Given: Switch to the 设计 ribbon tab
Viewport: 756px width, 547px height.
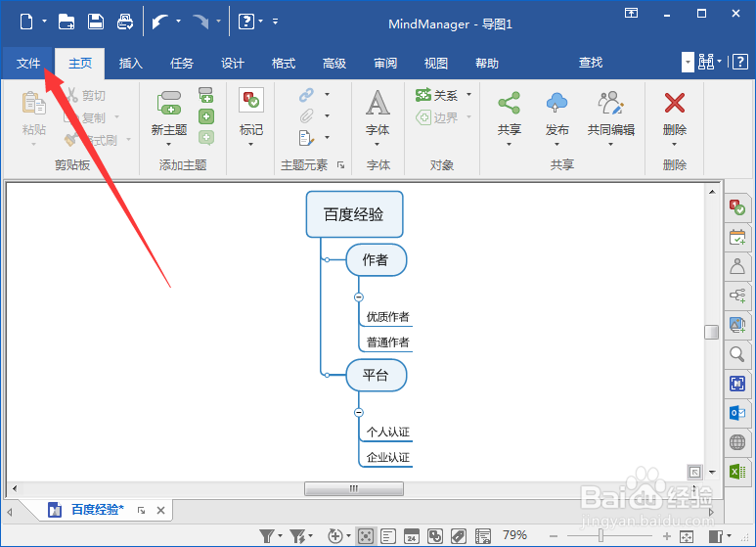Looking at the screenshot, I should point(233,64).
